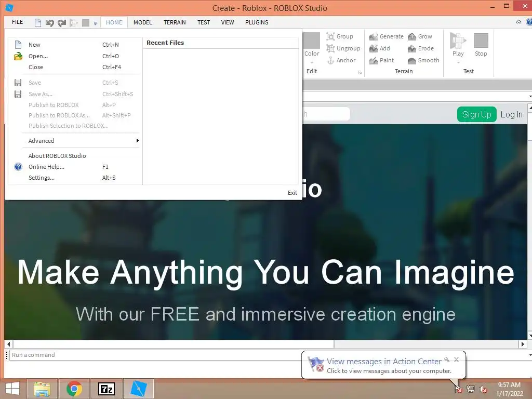Click the horizontal scrollbar right arrow
The width and height of the screenshot is (532, 399).
(523, 344)
